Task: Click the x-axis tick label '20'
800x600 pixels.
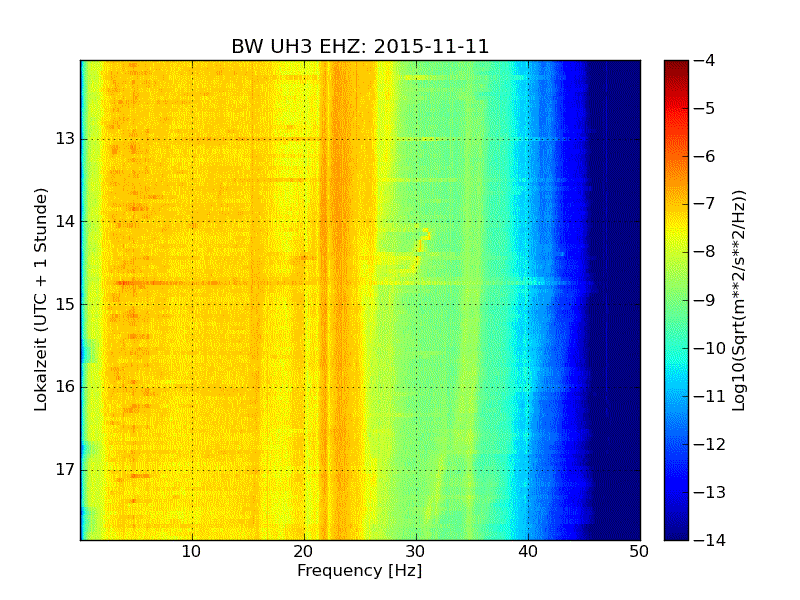Action: [x=304, y=552]
